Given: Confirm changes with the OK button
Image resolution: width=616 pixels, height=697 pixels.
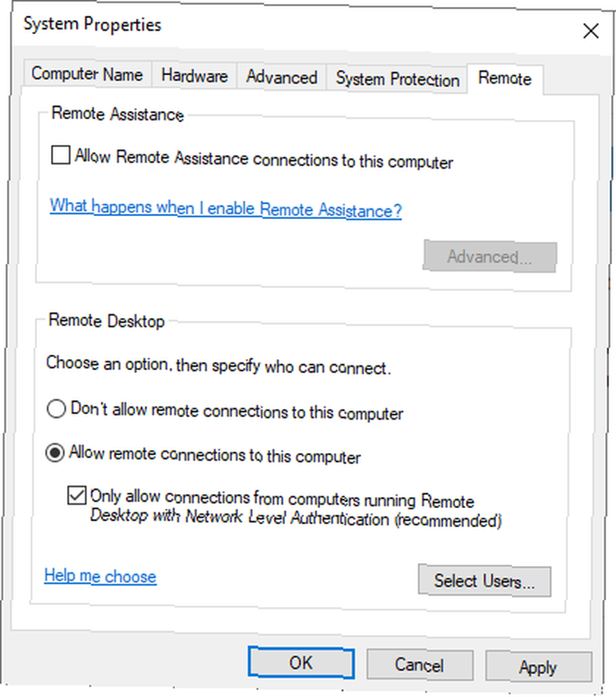Looking at the screenshot, I should tap(301, 663).
